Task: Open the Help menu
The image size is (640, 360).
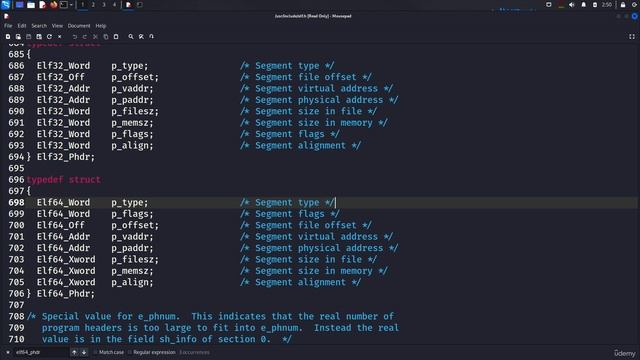Action: point(101,26)
